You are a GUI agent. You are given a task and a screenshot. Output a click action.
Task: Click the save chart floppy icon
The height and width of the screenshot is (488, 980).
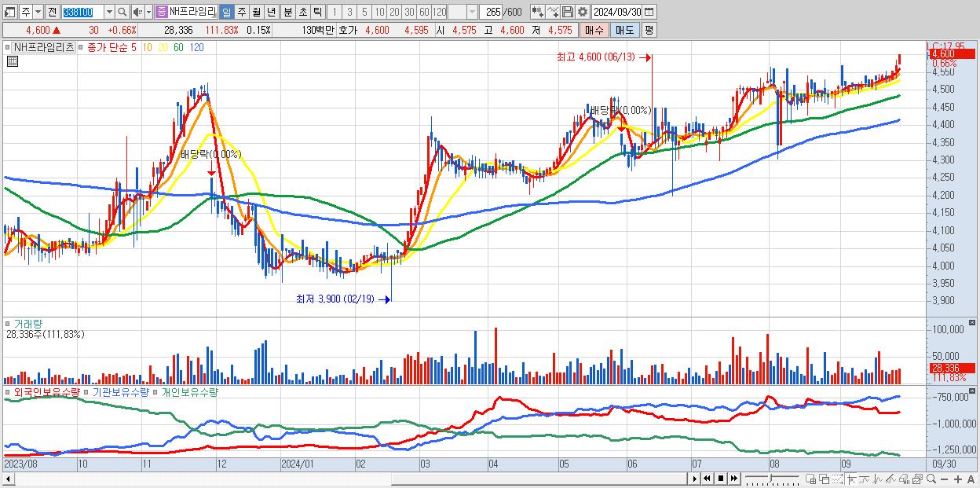pos(568,12)
